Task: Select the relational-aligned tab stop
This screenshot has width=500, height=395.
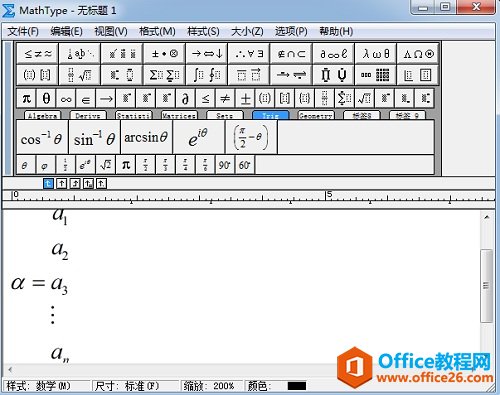Action: click(88, 183)
